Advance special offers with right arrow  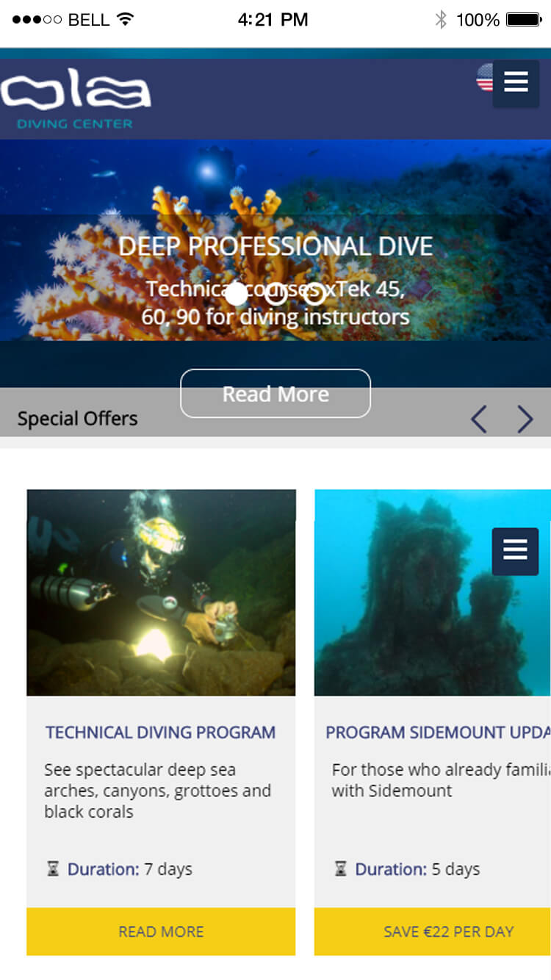coord(525,419)
